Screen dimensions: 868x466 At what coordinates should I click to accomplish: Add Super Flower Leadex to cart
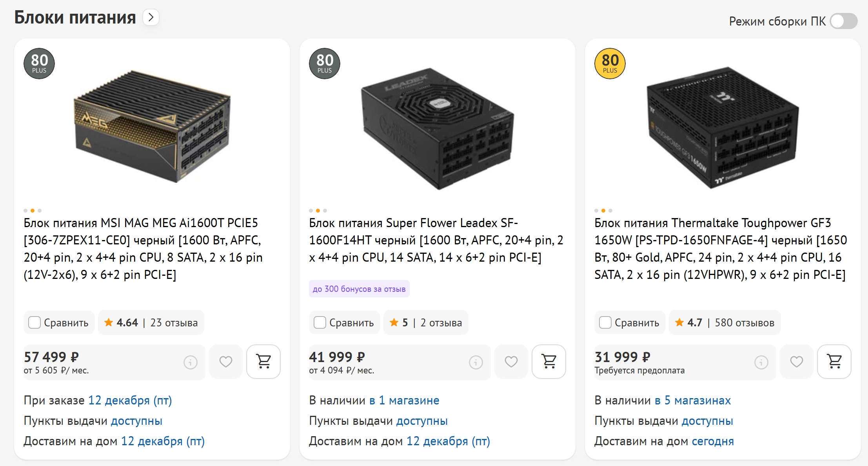[549, 361]
